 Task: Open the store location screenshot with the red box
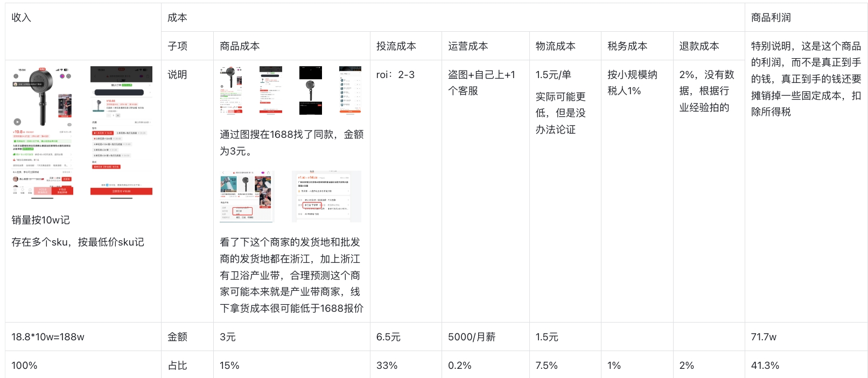click(247, 196)
